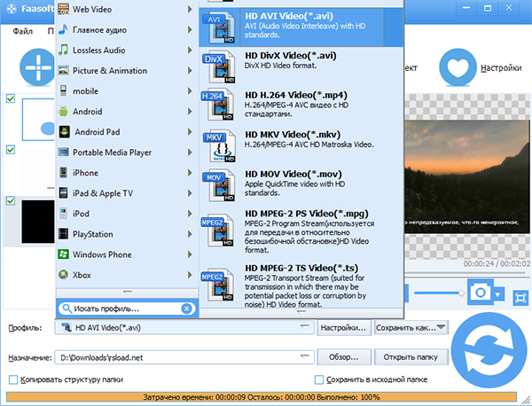Click the Portable Media Player icon
Screen dimensions: 532x406
point(64,152)
